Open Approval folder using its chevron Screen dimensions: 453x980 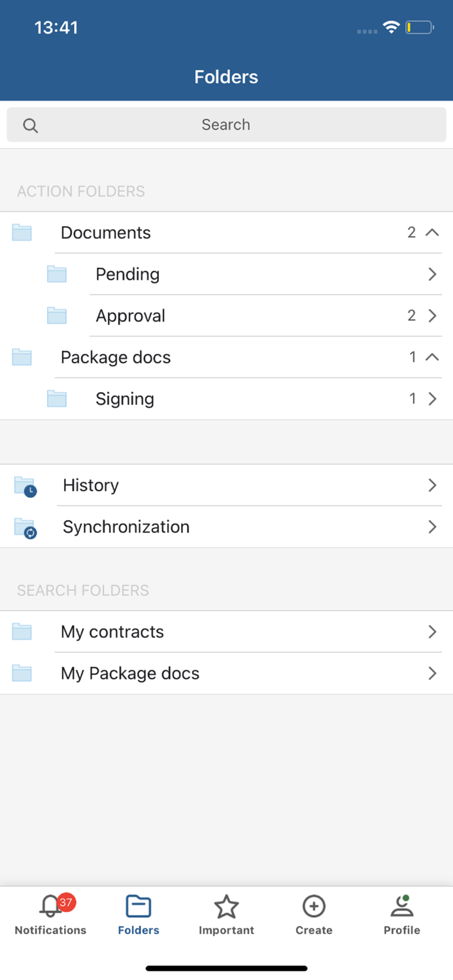[432, 316]
